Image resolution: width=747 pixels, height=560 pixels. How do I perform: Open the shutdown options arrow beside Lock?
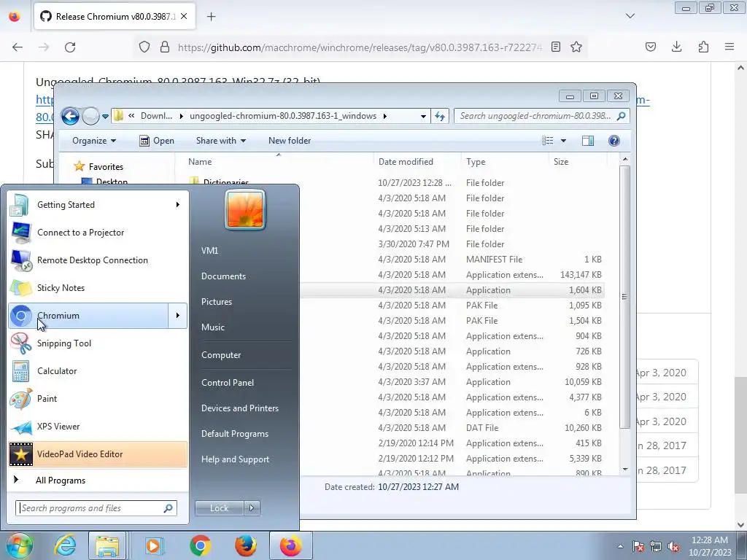point(252,508)
